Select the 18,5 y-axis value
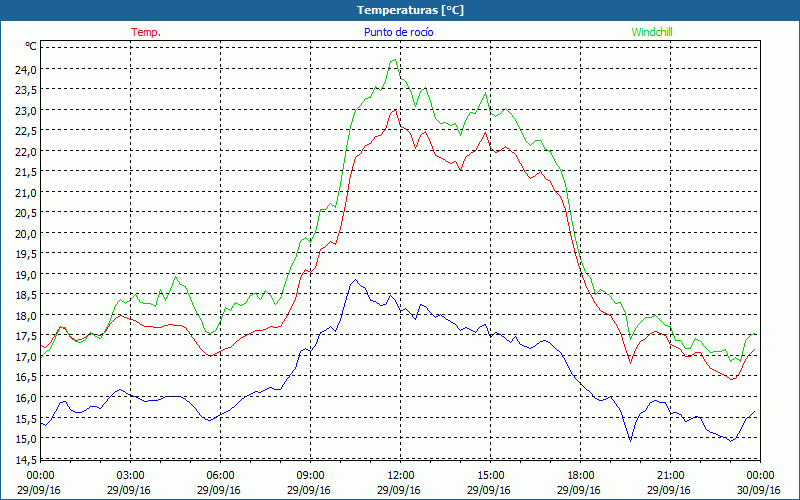 tap(25, 295)
